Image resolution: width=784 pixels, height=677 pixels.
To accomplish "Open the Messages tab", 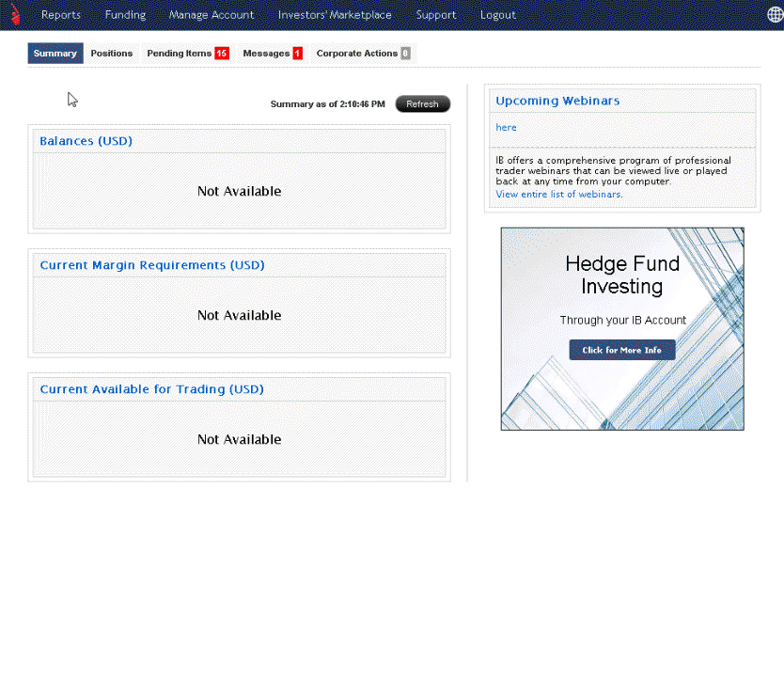I will click(272, 53).
